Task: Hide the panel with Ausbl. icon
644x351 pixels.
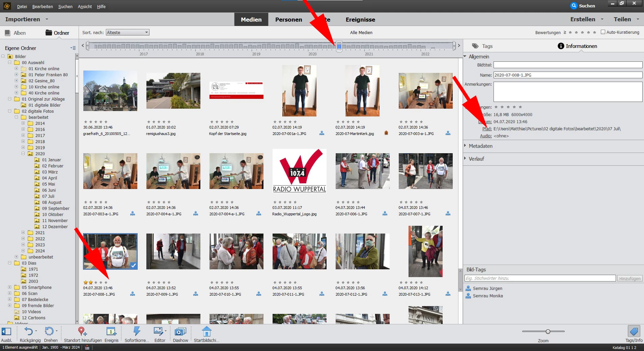Action: coord(6,331)
